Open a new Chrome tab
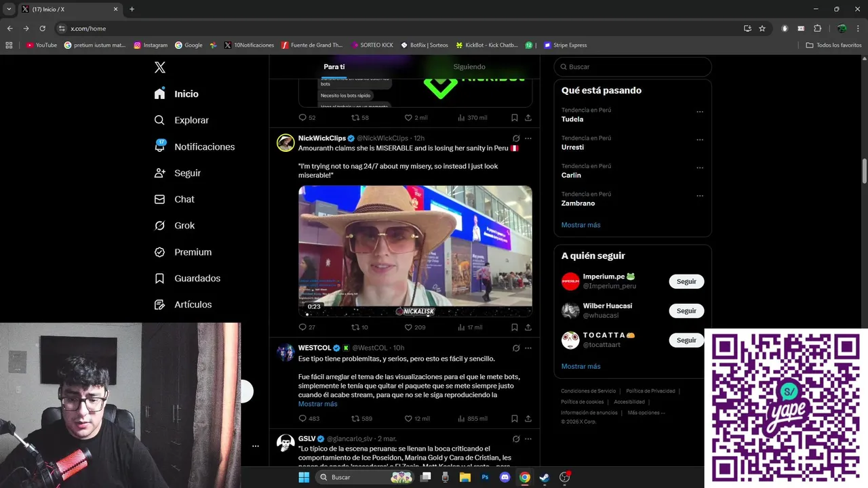Screen dimensions: 868x488 [x=132, y=9]
